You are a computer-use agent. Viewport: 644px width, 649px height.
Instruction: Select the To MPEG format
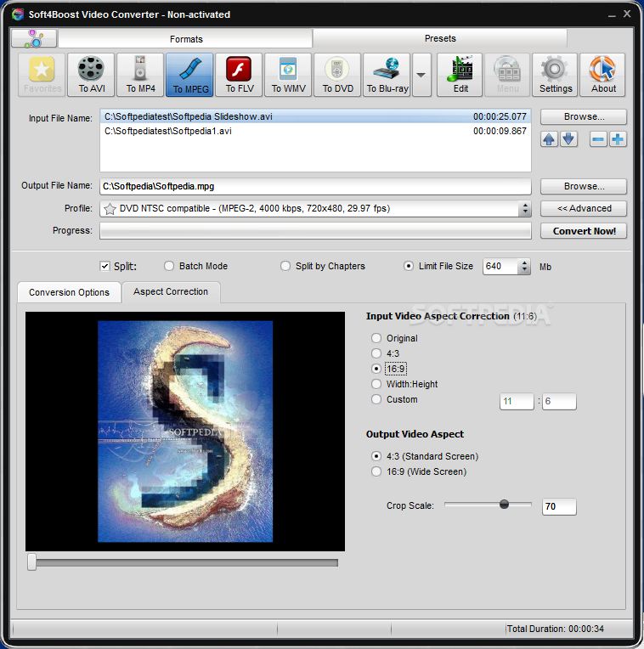click(189, 75)
